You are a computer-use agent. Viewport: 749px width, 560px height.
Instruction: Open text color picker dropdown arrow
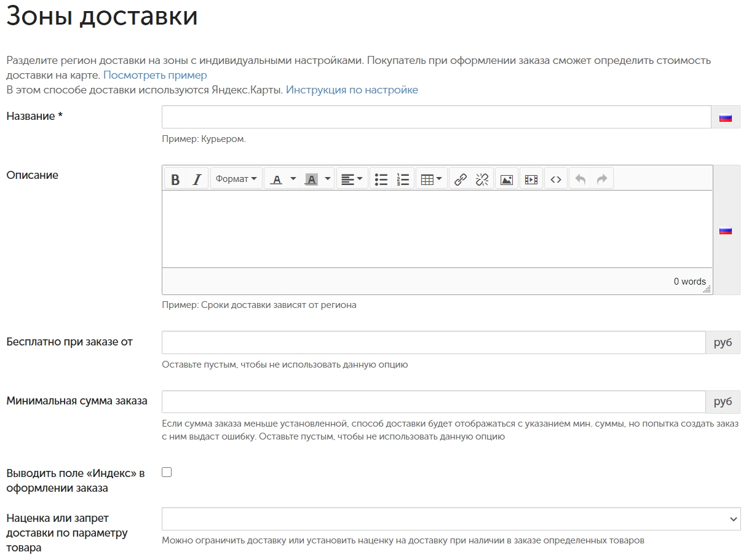click(x=293, y=179)
